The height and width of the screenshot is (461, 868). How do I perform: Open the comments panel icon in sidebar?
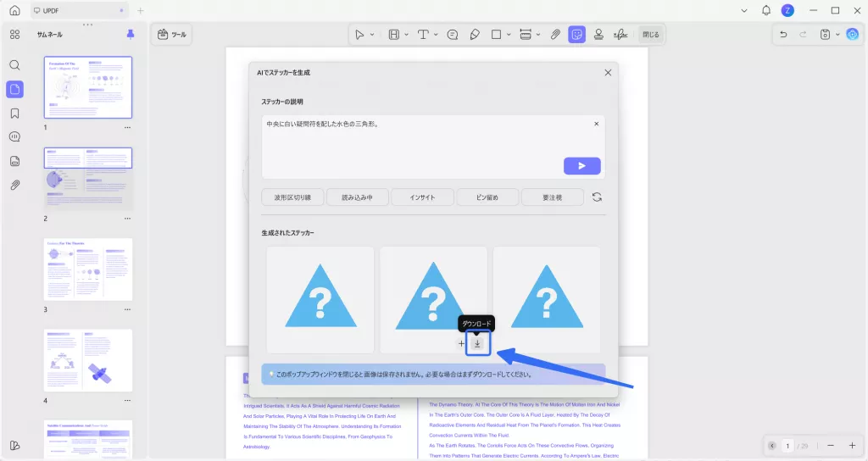(x=15, y=136)
